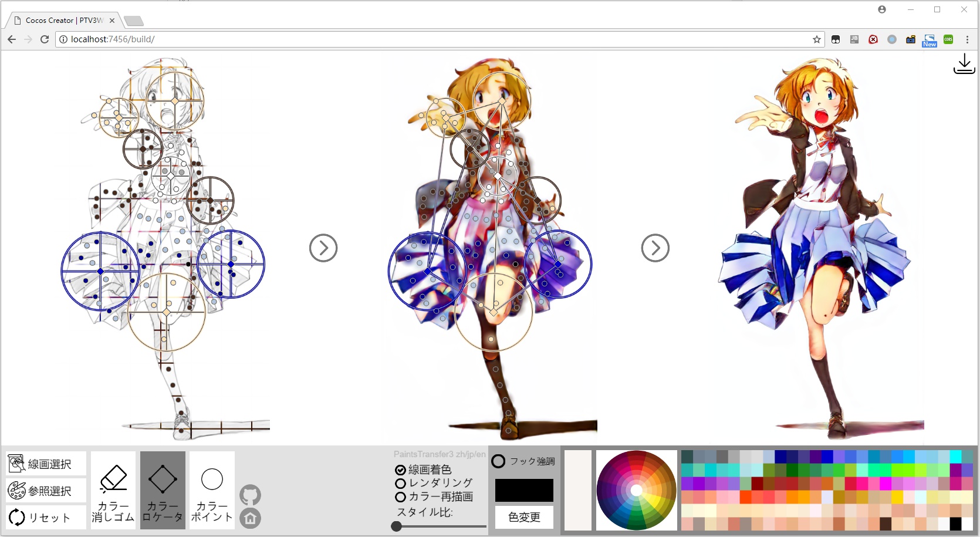Screen dimensions: 980x537
Task: Click the arrow between middle preview and final result
Action: click(655, 248)
